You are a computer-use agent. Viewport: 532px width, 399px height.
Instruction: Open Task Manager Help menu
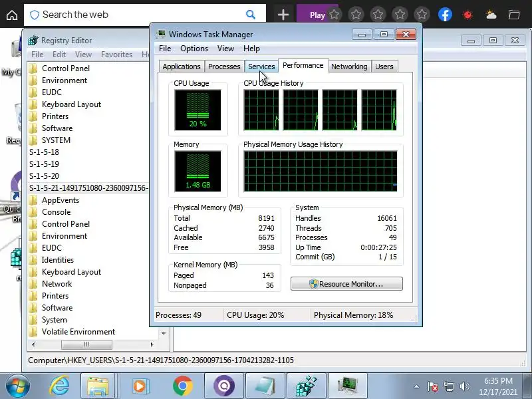pos(251,49)
